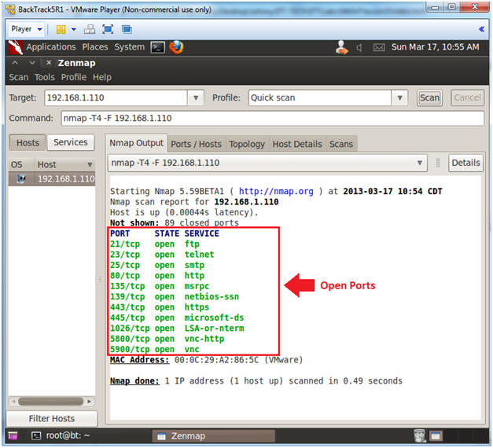The height and width of the screenshot is (448, 493).
Task: Click the OS icon of host 192.168.1.110
Action: (21, 179)
